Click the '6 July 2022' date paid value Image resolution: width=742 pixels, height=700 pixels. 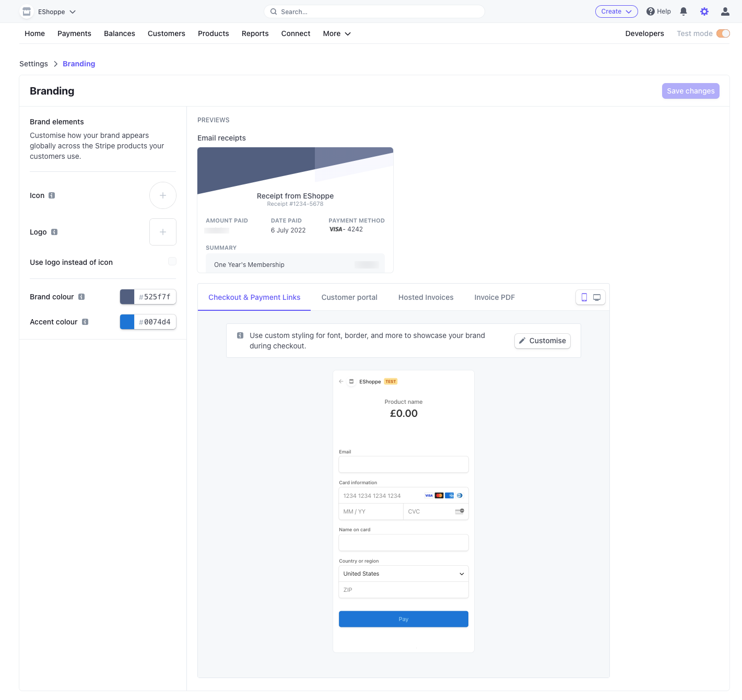[288, 230]
